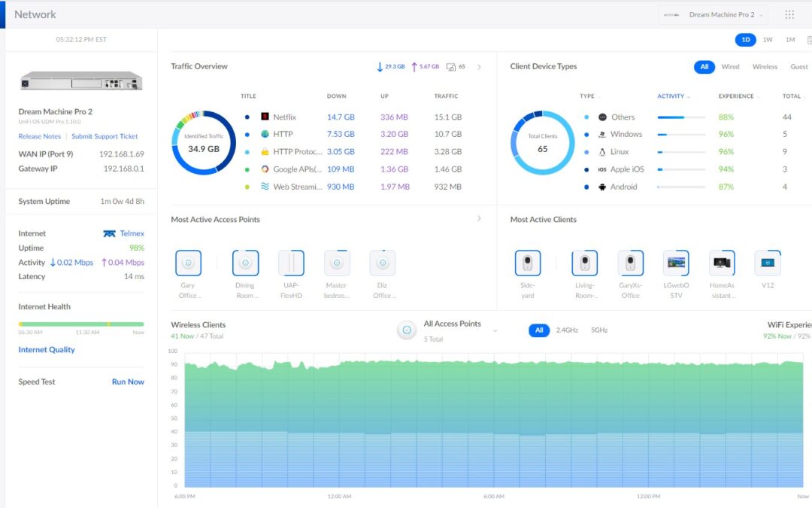Select the Gary Office access point icon
This screenshot has height=508, width=812.
(x=188, y=263)
